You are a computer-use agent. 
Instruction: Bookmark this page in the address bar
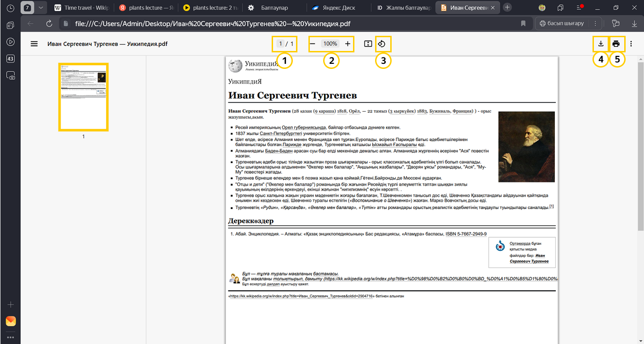[523, 23]
